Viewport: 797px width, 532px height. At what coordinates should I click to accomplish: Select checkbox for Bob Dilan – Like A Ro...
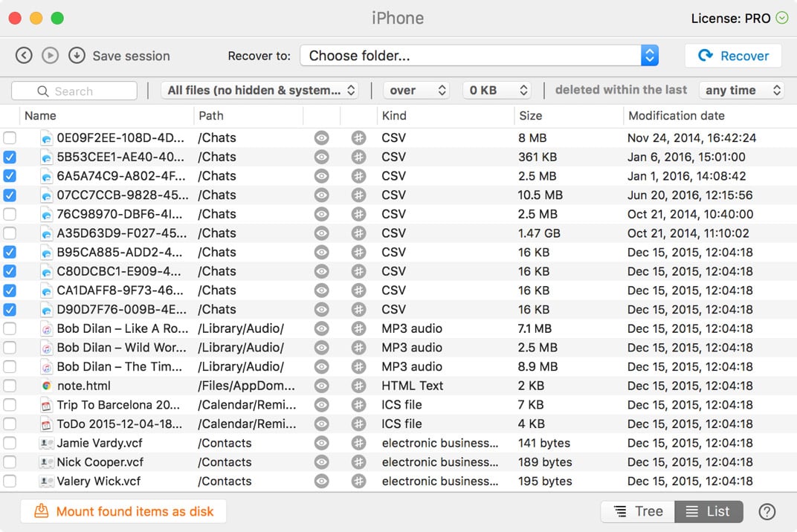[x=10, y=328]
